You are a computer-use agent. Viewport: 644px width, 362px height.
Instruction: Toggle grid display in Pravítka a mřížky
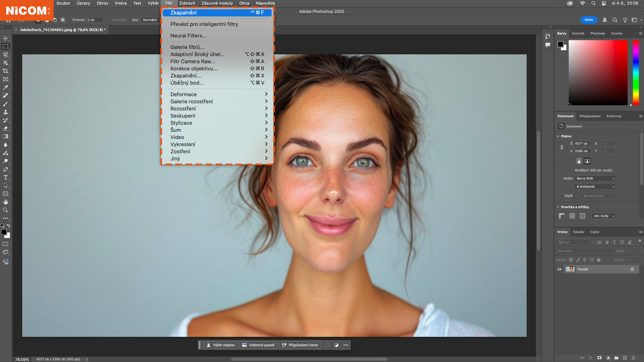(x=572, y=216)
